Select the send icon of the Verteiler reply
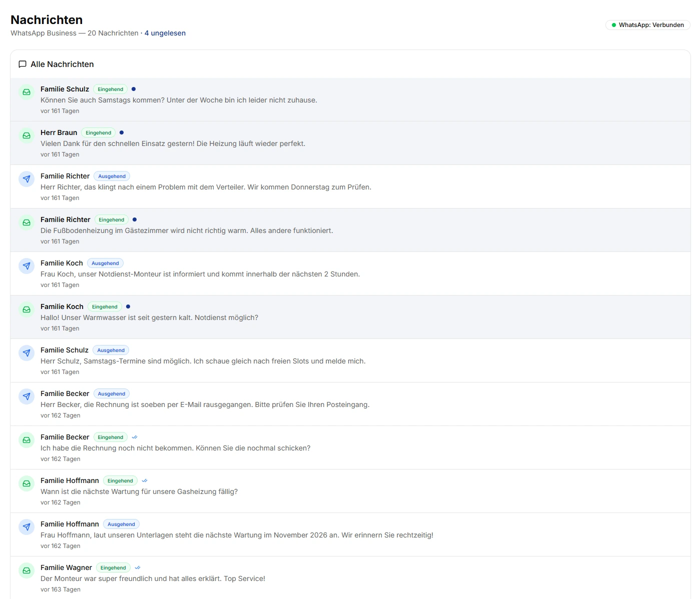The height and width of the screenshot is (599, 700). pos(27,179)
